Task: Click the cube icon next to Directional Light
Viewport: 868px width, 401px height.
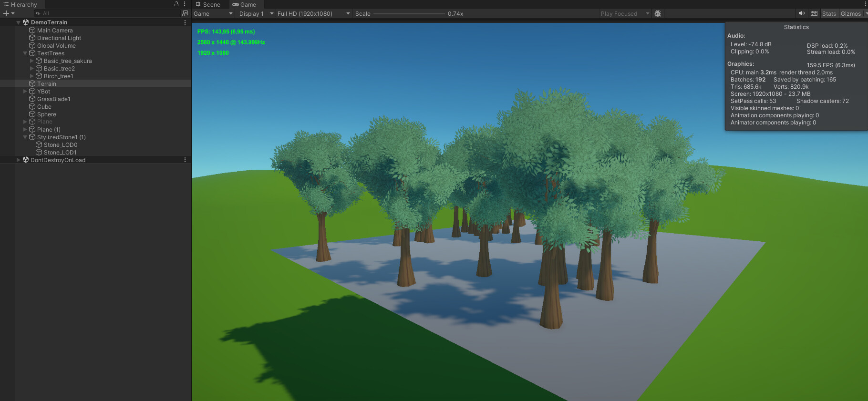Action: pyautogui.click(x=32, y=38)
